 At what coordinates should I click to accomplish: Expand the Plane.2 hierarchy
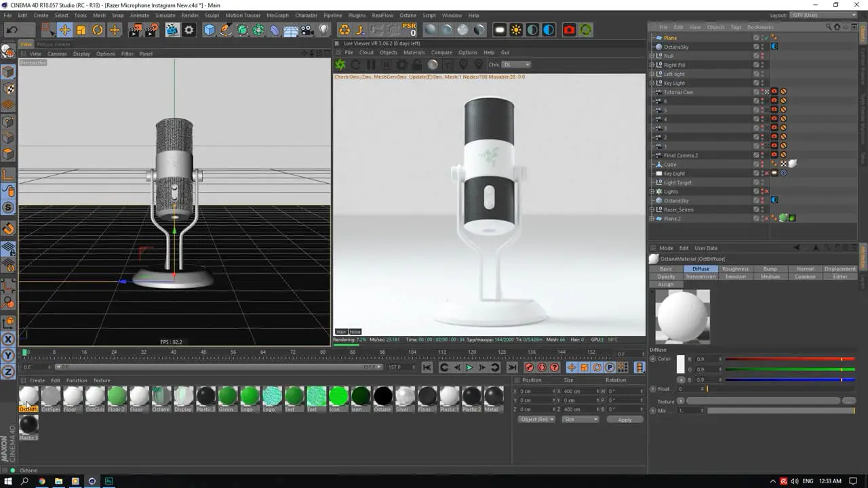pos(652,218)
